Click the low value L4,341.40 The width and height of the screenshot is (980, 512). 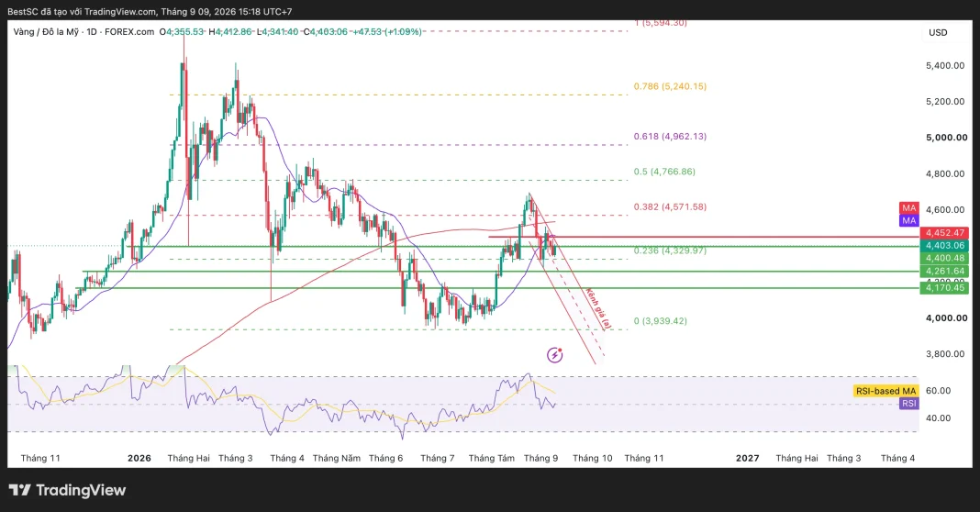coord(277,32)
